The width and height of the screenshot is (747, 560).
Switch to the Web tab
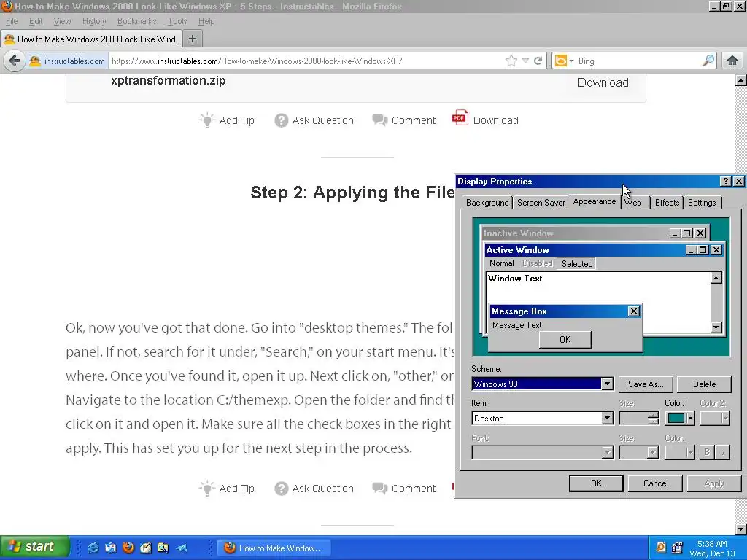tap(633, 203)
